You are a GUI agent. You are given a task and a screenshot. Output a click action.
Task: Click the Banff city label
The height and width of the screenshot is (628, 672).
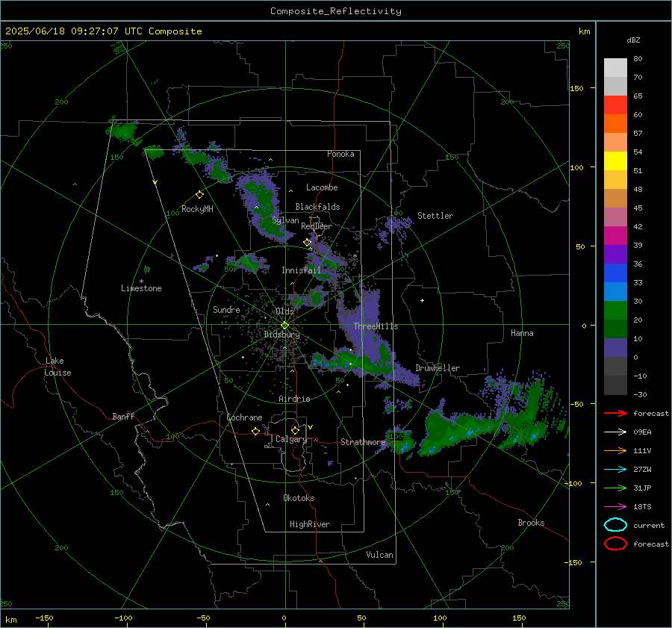point(123,416)
